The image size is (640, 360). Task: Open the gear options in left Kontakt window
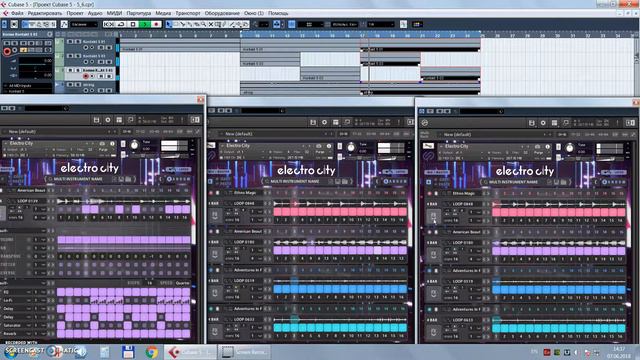click(108, 120)
